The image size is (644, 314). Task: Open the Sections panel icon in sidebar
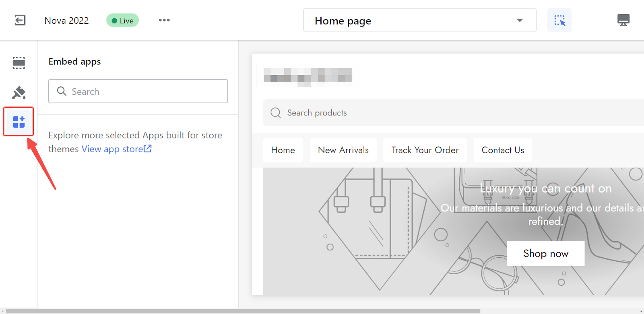click(x=19, y=63)
